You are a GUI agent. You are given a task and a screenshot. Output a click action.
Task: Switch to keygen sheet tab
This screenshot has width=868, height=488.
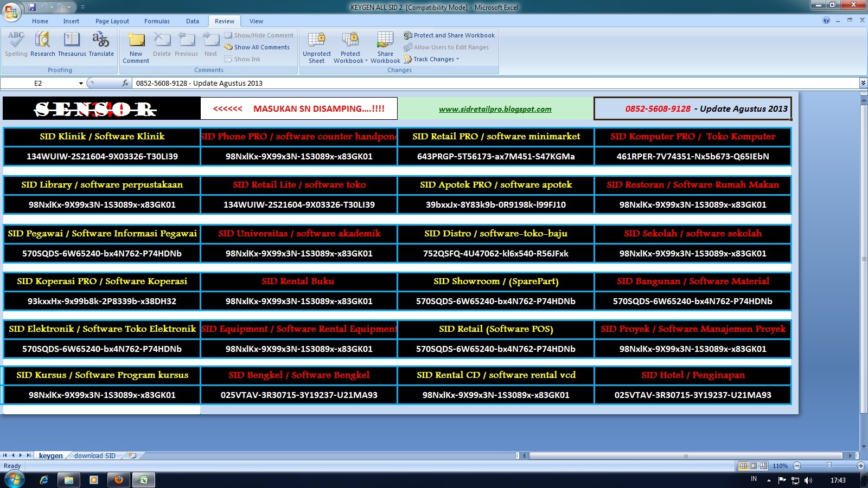(50, 455)
